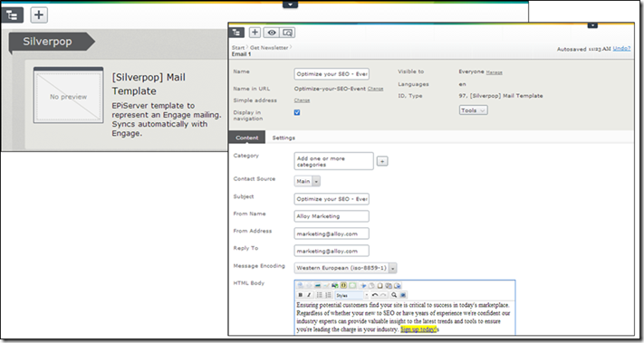Click Change link for Simple address

tap(302, 100)
